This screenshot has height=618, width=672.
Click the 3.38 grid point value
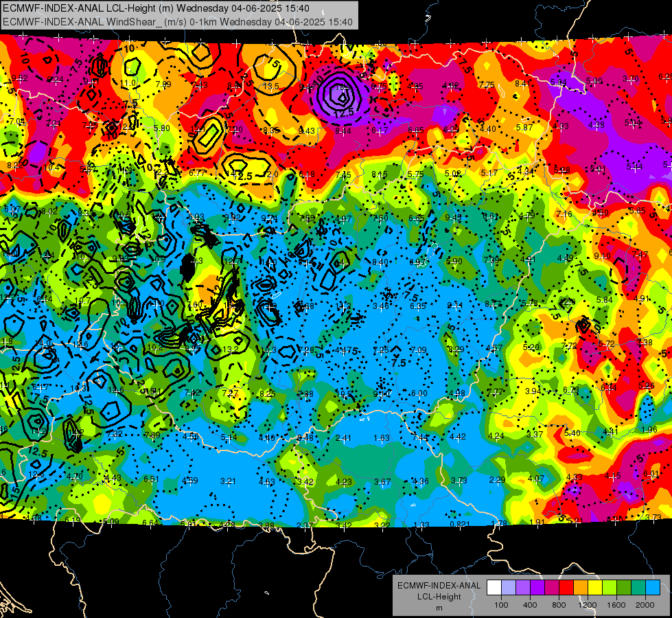[x=645, y=342]
